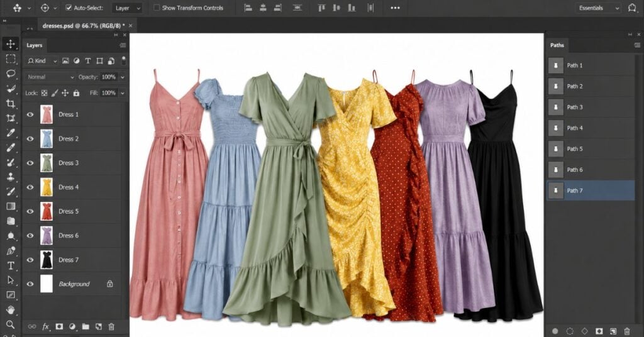The width and height of the screenshot is (644, 337).
Task: Select the Eyedropper tool
Action: [x=11, y=133]
